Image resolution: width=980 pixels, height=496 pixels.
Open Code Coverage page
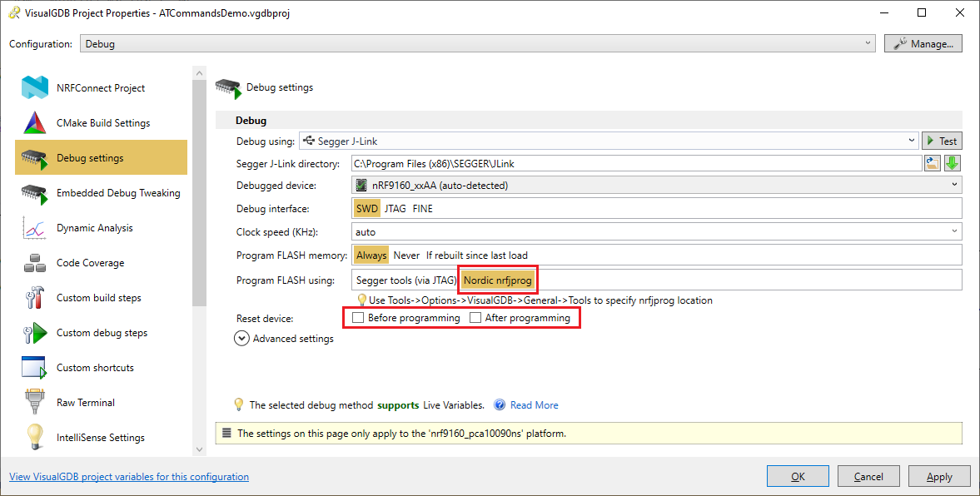click(x=101, y=263)
